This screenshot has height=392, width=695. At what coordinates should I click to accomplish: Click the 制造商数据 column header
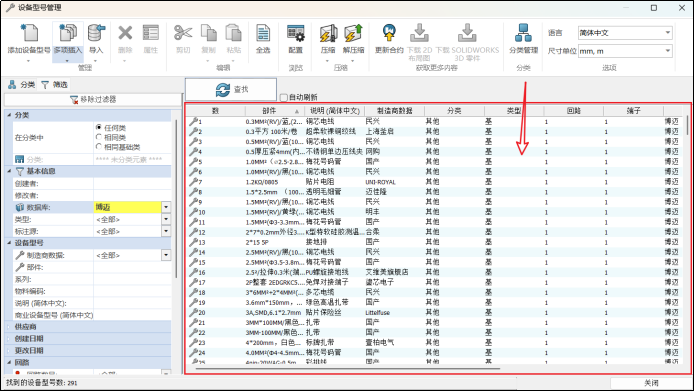coord(394,111)
